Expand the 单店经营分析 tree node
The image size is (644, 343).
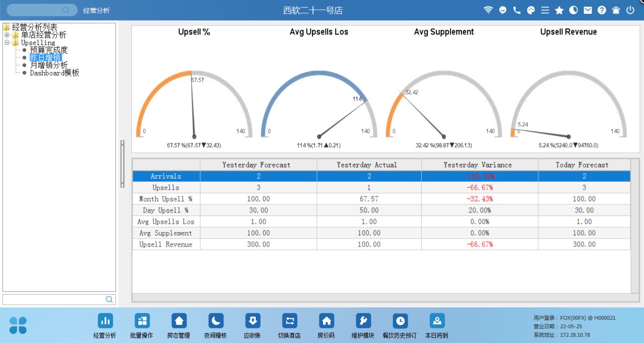(7, 35)
